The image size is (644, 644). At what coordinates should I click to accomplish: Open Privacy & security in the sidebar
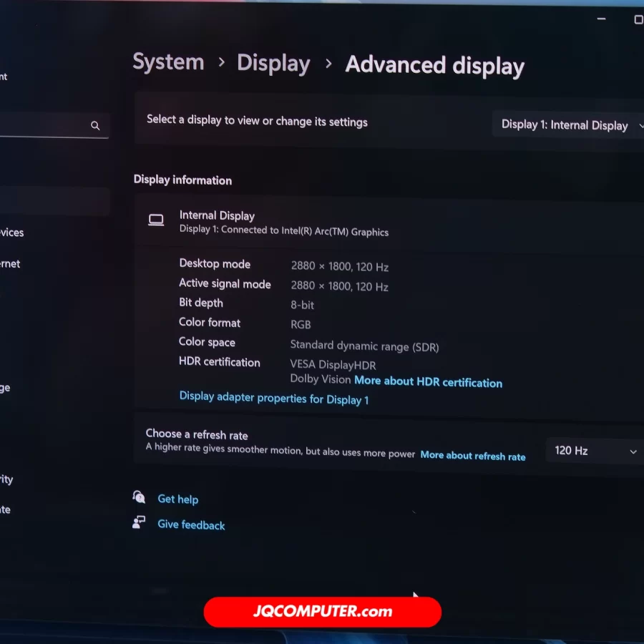click(x=6, y=479)
